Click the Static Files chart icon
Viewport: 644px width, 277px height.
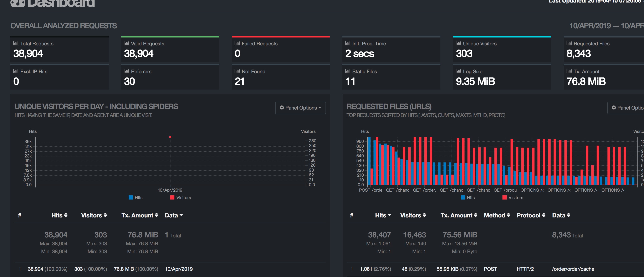coord(348,71)
